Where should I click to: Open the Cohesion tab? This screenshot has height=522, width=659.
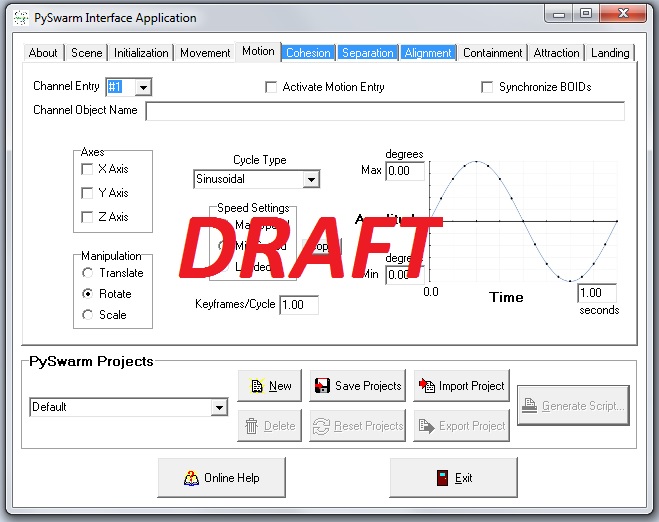click(308, 53)
